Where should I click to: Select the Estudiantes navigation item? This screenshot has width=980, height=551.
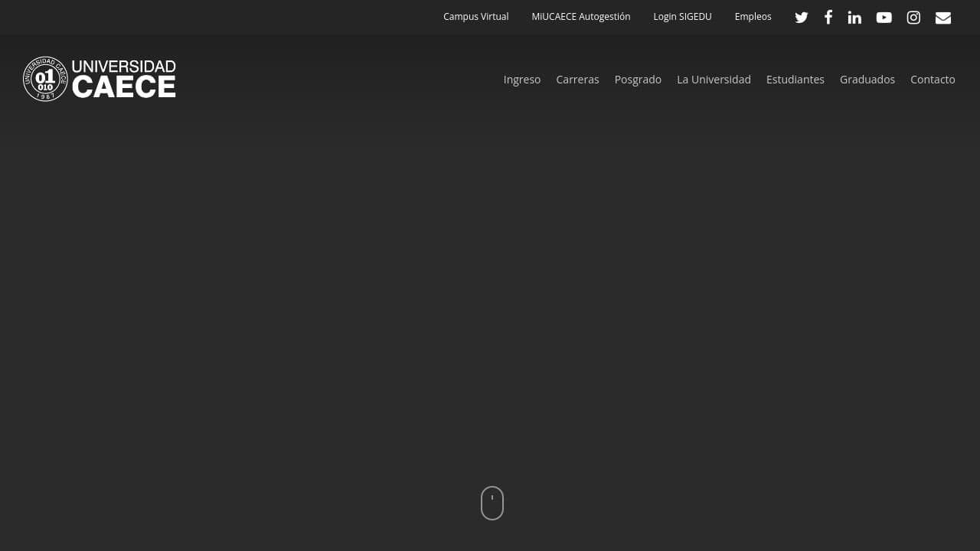pyautogui.click(x=795, y=79)
